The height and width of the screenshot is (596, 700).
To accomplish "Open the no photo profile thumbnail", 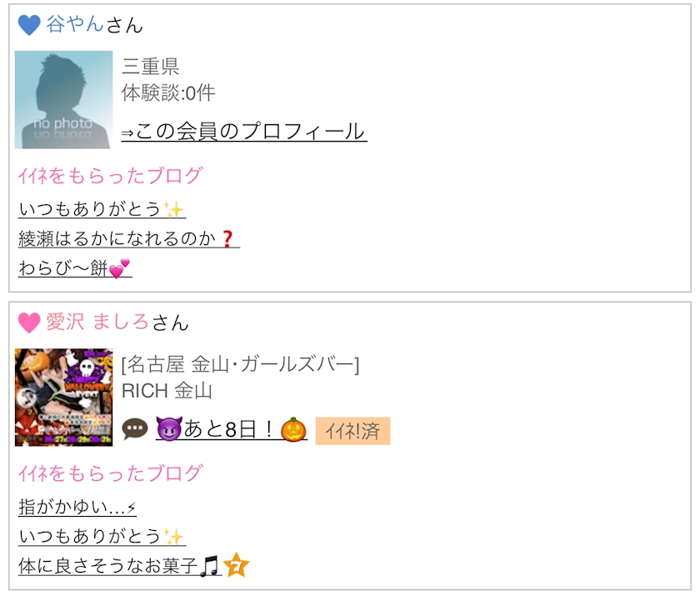I will (64, 99).
